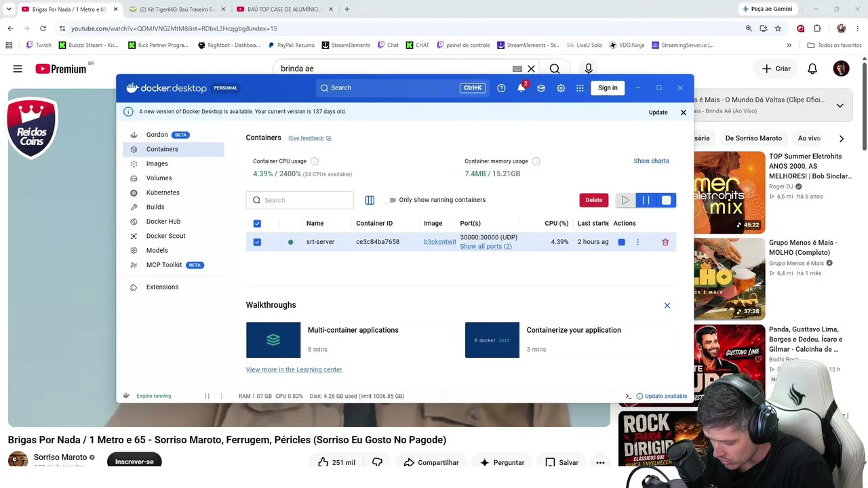Pause the Docker engine from status bar
The image size is (868, 488).
208,396
